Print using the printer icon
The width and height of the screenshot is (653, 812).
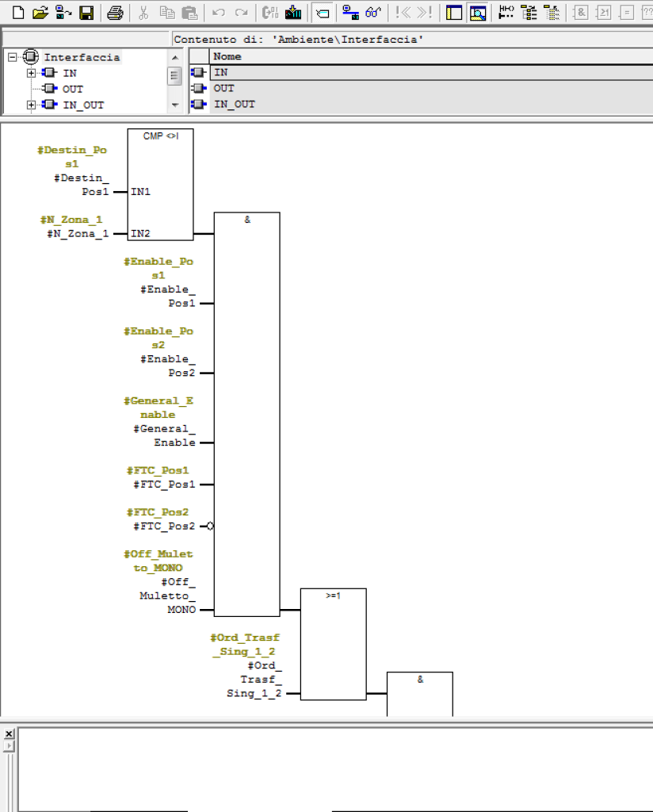click(x=115, y=13)
